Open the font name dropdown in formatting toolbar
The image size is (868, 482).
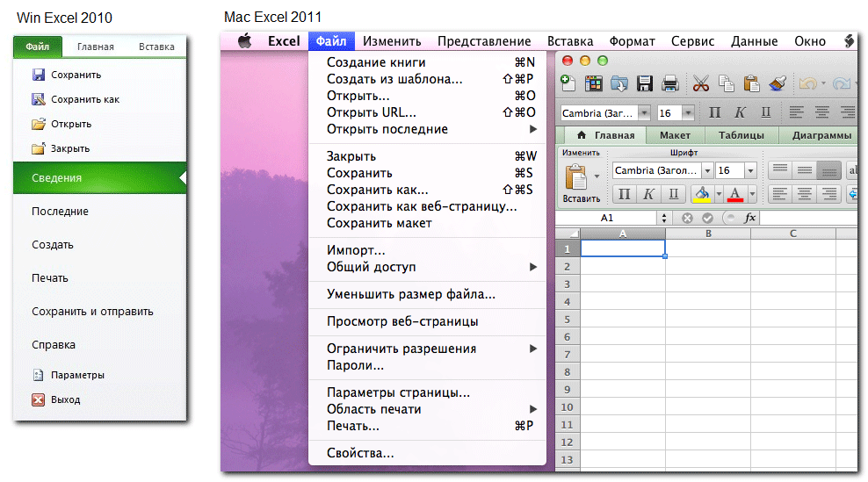pyautogui.click(x=644, y=113)
